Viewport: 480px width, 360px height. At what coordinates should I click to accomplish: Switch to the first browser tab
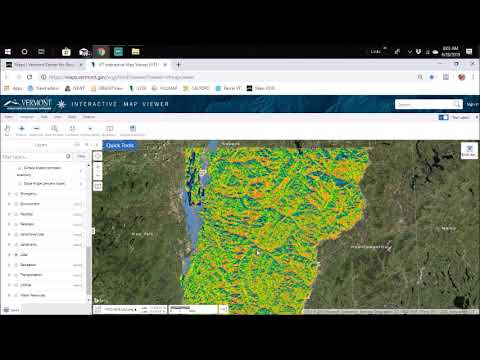(44, 65)
